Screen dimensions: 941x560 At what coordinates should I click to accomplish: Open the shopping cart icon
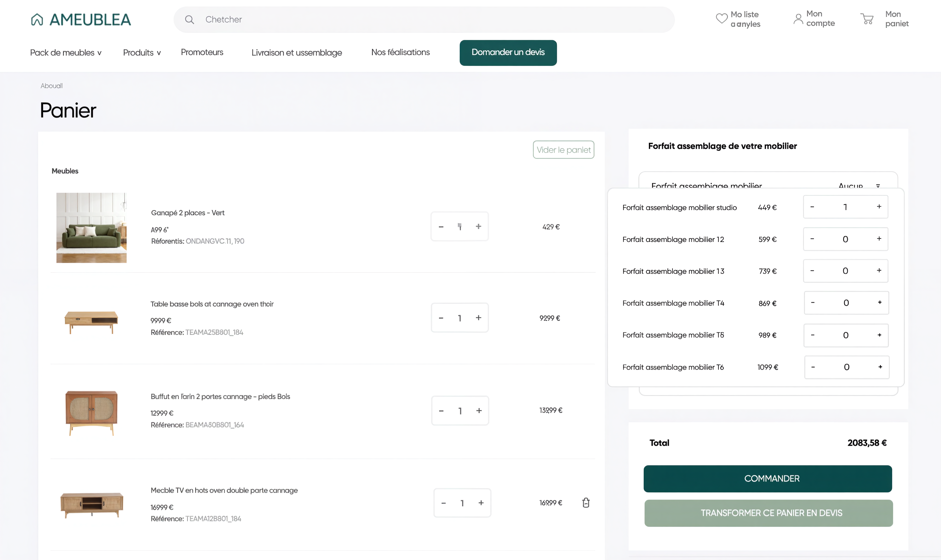[x=867, y=19]
